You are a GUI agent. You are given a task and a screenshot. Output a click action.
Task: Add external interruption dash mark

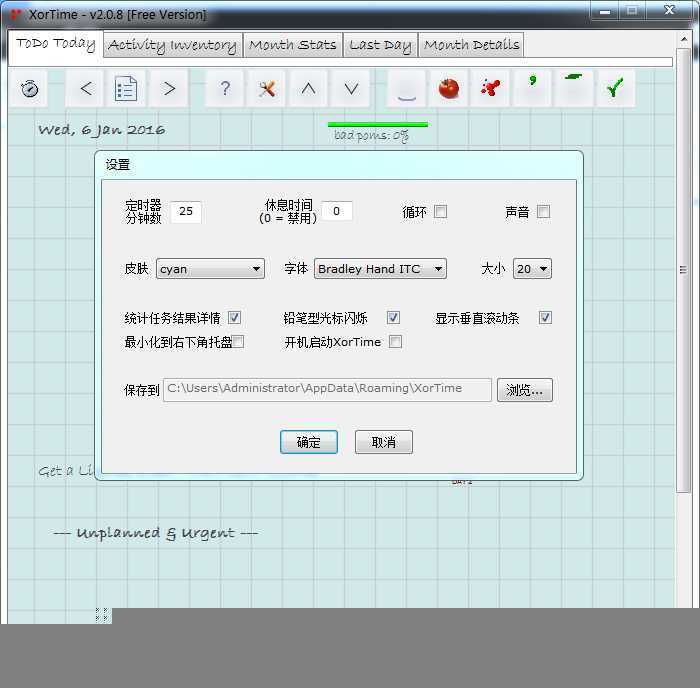coord(574,88)
